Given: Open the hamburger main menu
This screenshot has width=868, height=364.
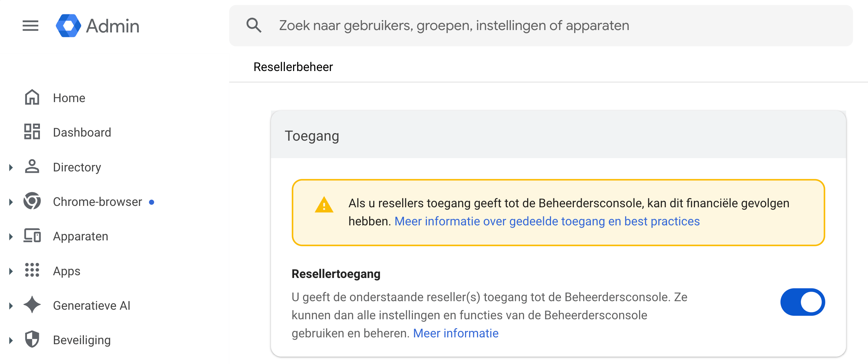Looking at the screenshot, I should 30,26.
